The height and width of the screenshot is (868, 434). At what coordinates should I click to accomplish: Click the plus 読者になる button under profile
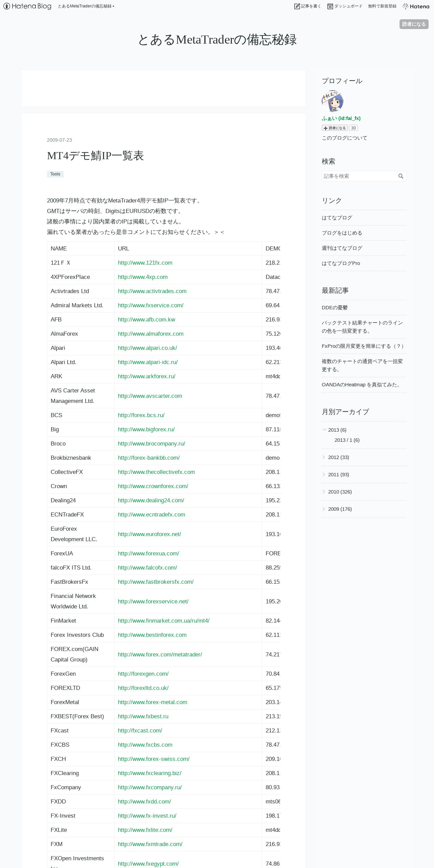335,128
